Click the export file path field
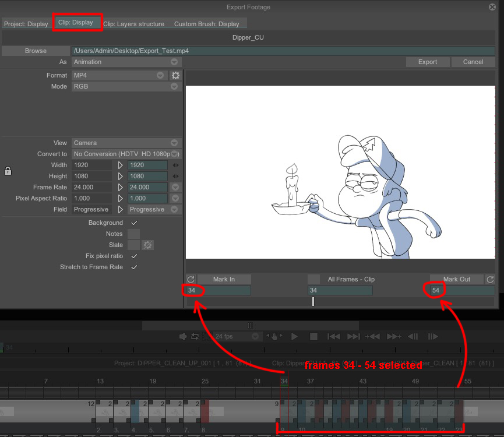504x437 pixels. (x=283, y=51)
